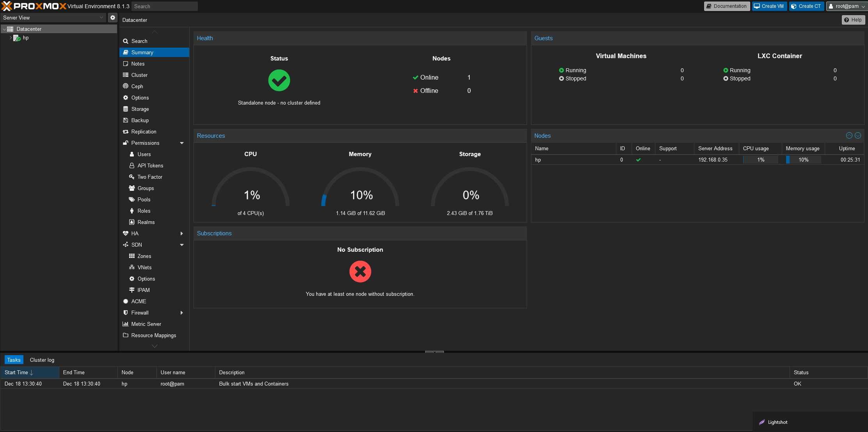
Task: Click the Storage database icon
Action: point(126,109)
